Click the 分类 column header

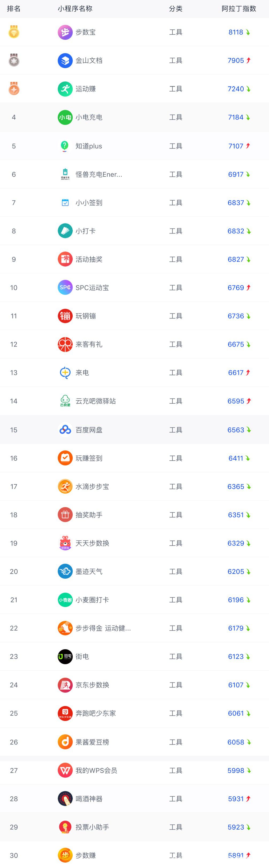coord(176,9)
